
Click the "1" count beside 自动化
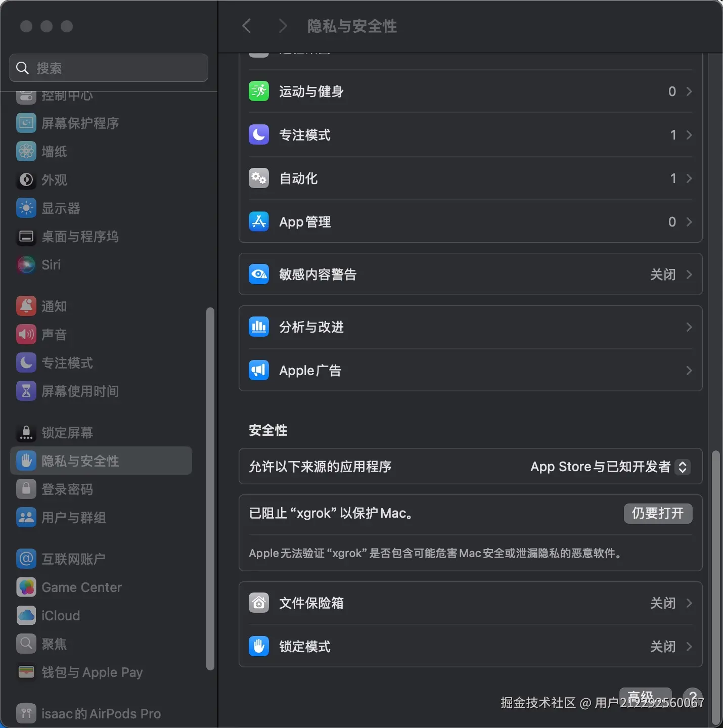point(673,178)
